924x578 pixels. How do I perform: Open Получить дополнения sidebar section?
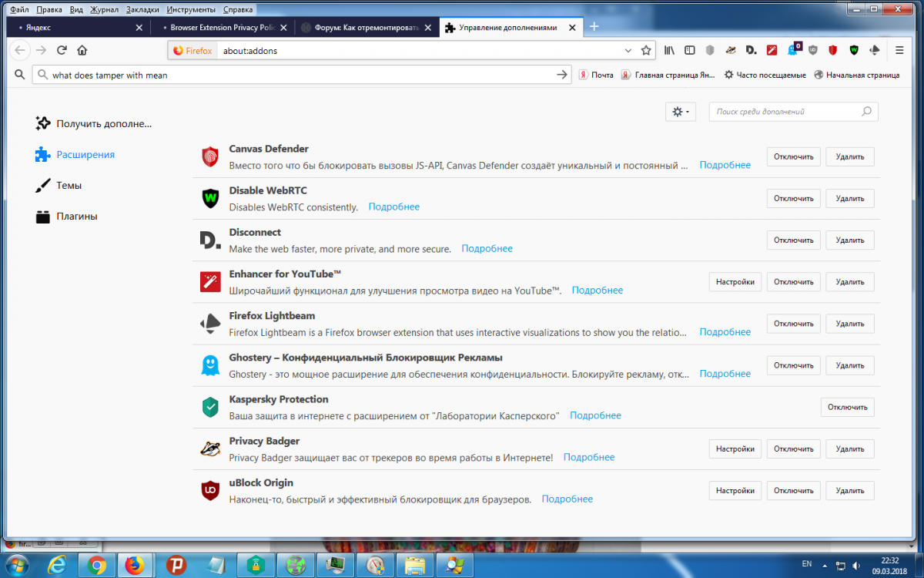pos(94,123)
